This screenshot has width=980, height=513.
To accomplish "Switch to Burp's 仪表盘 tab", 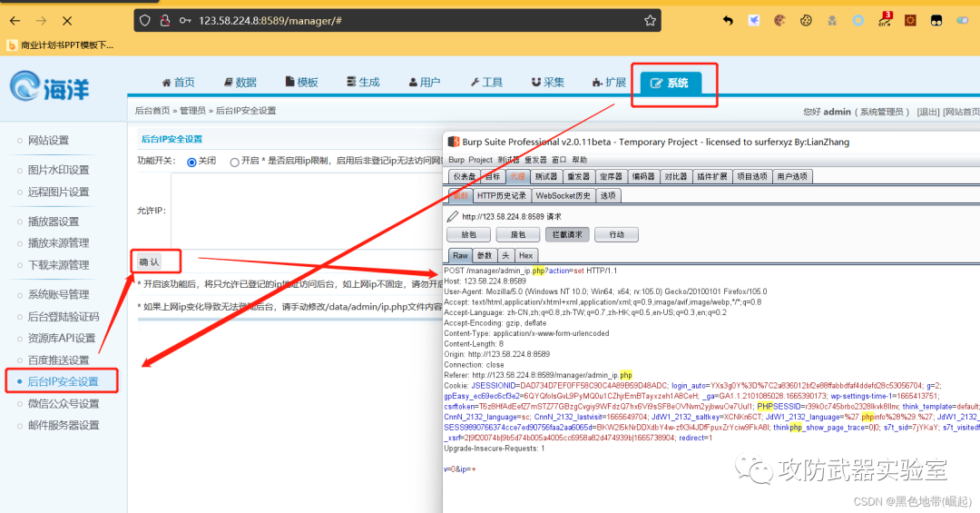I will click(465, 176).
